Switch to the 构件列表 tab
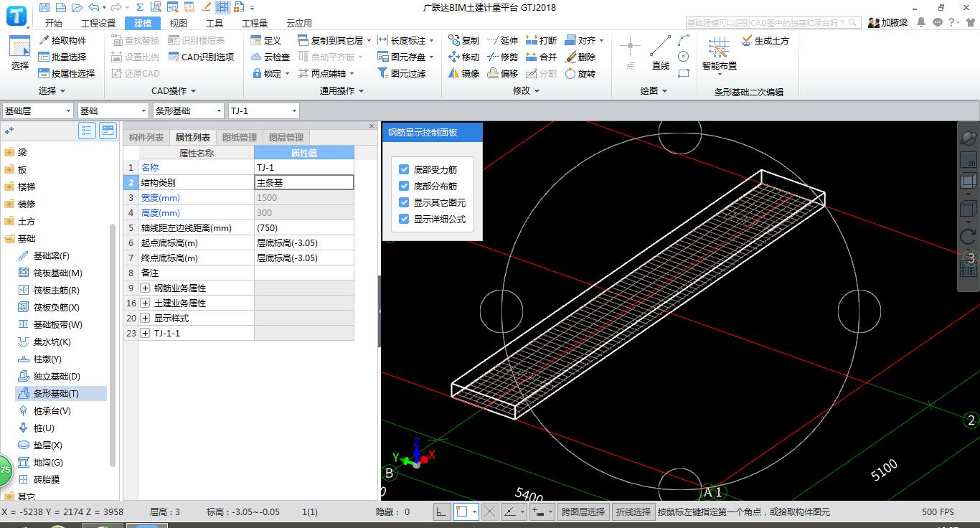980x528 pixels. (146, 138)
